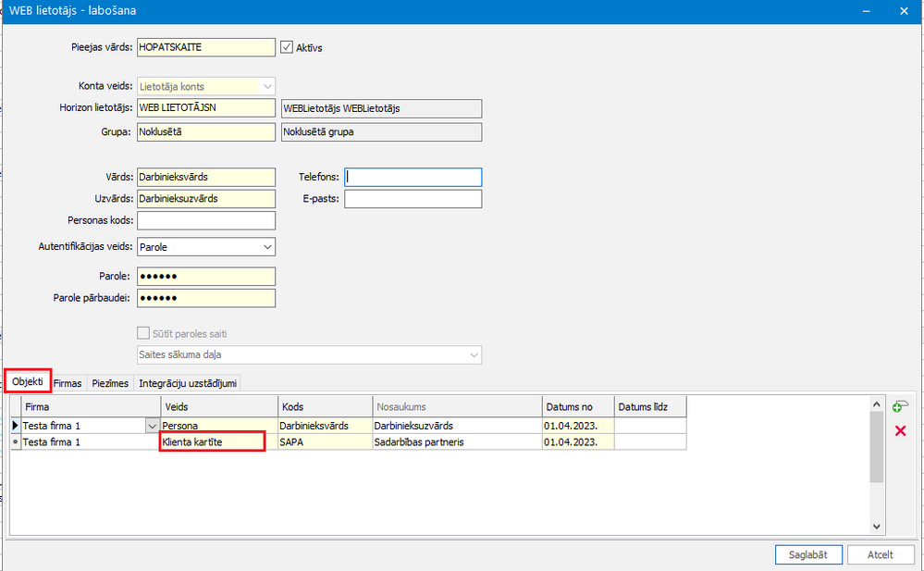The image size is (924, 571).
Task: Click the Saglabāt button
Action: point(808,554)
